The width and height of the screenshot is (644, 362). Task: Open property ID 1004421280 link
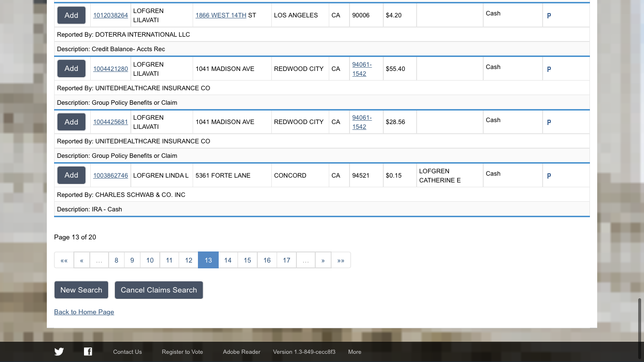111,69
